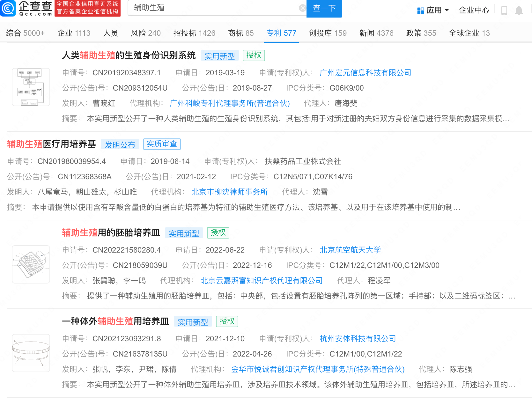Open applicant 北京航空航天大学
The height and width of the screenshot is (398, 532).
(x=350, y=250)
